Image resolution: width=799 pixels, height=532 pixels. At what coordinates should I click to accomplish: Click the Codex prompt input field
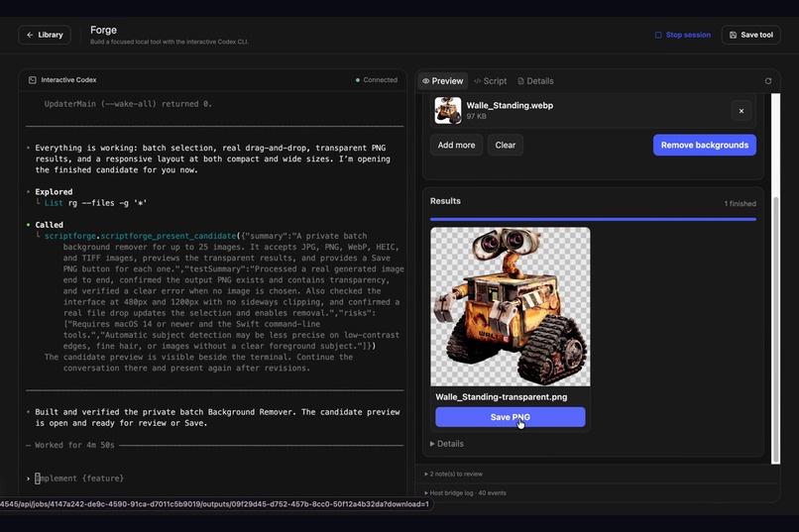214,479
